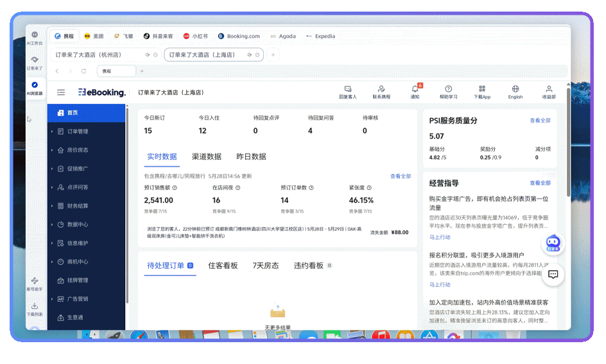
Task: Switch to the 携程 channel tab
Action: click(x=64, y=36)
